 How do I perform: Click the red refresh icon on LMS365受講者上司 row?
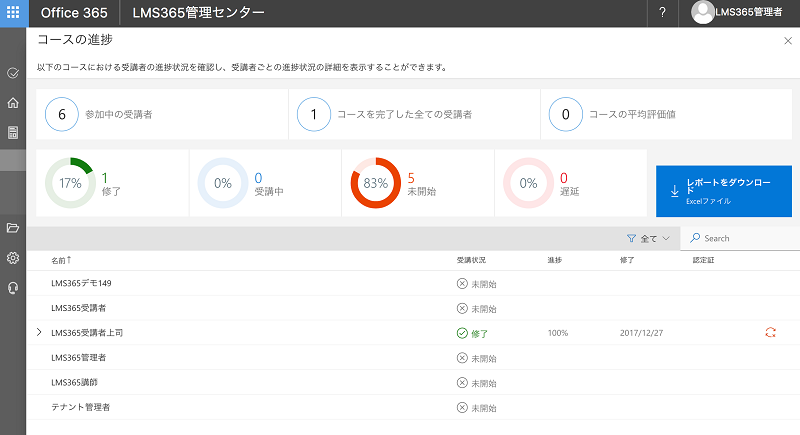769,332
